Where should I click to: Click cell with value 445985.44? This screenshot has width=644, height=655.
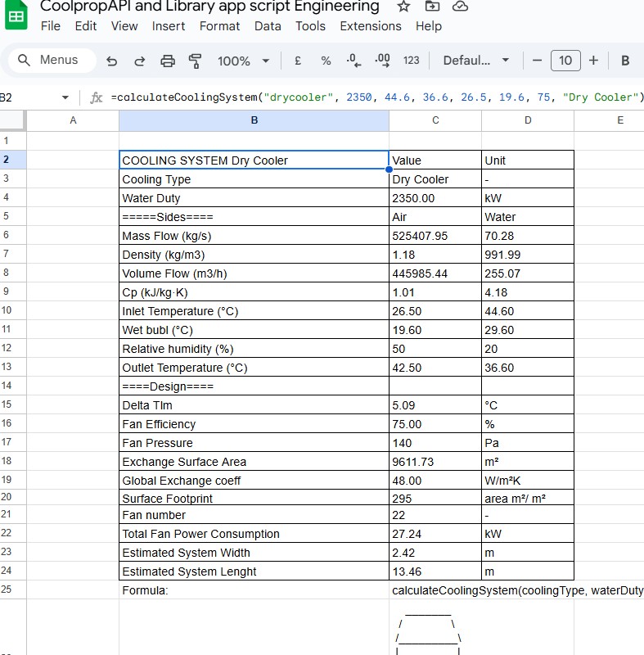pyautogui.click(x=435, y=273)
